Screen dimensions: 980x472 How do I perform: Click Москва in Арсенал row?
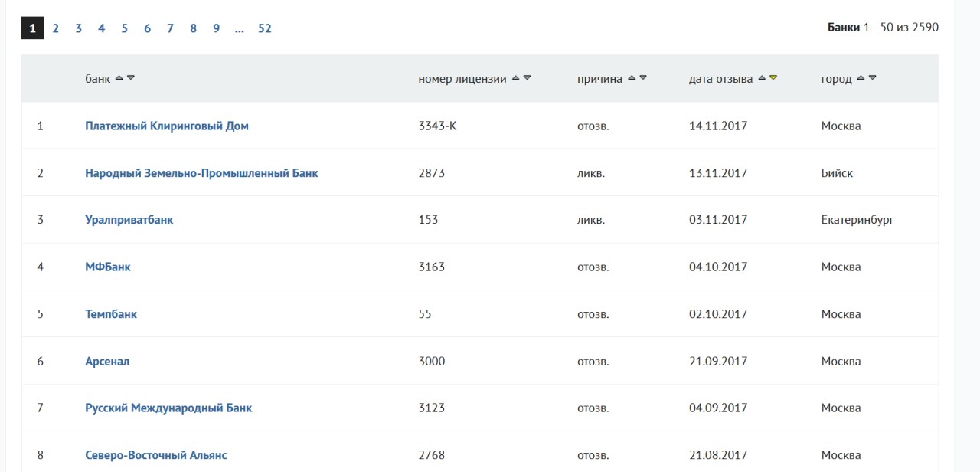pyautogui.click(x=841, y=362)
